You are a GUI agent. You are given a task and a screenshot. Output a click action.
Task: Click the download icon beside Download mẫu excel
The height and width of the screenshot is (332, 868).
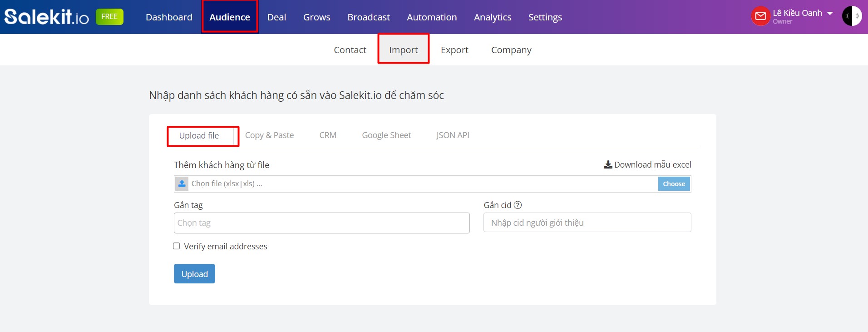coord(608,164)
